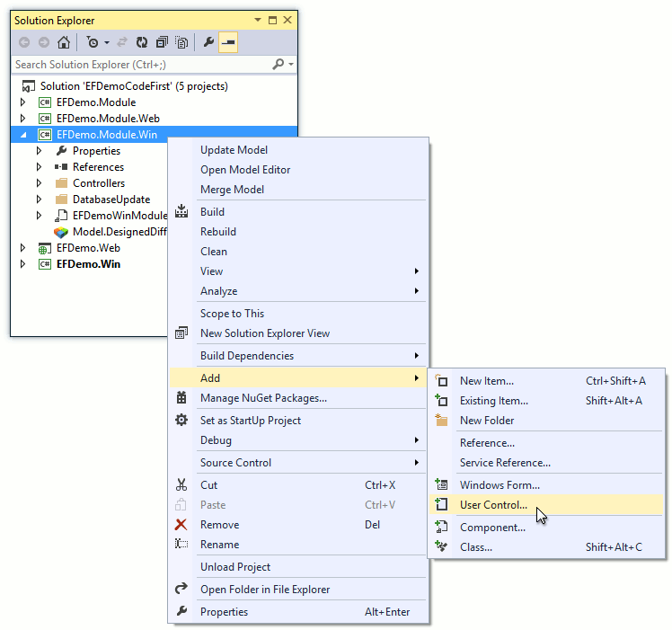672x630 pixels.
Task: Open the View submenu
Action: [x=298, y=271]
